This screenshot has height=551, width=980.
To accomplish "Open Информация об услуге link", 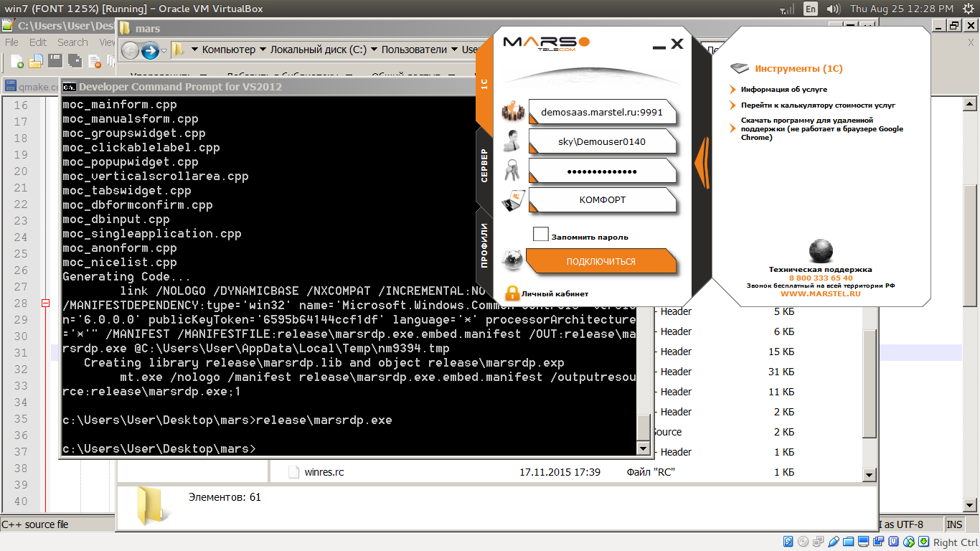I will pyautogui.click(x=784, y=90).
